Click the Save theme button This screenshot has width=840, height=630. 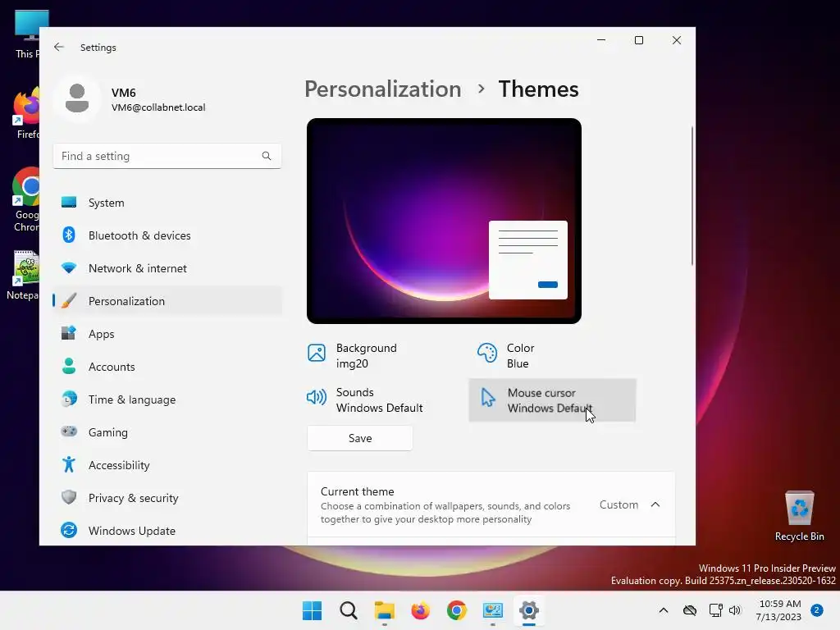[360, 438]
